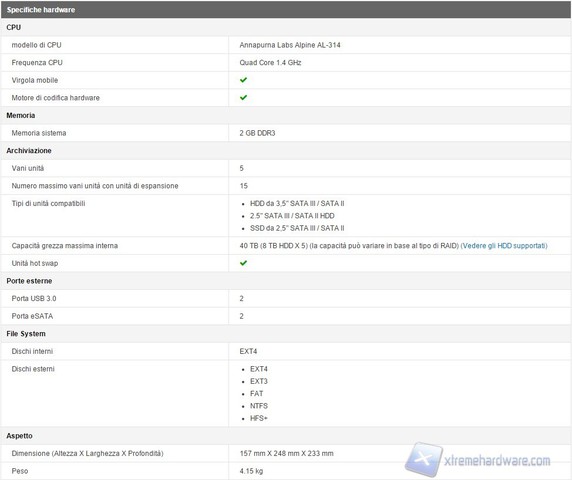Screen dimensions: 572x480
Task: Select the Capacità grezza massima interna label
Action: (x=65, y=245)
